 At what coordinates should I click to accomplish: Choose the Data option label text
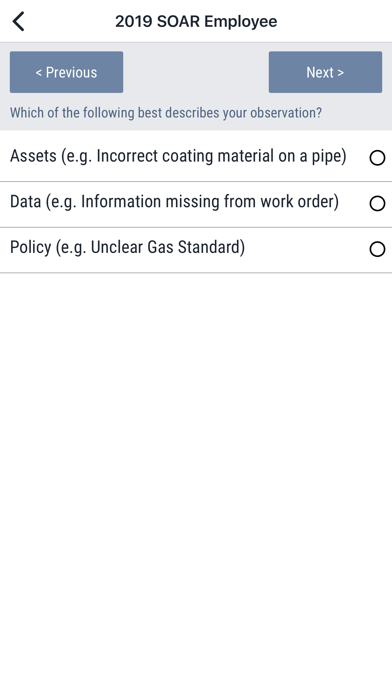(x=174, y=202)
